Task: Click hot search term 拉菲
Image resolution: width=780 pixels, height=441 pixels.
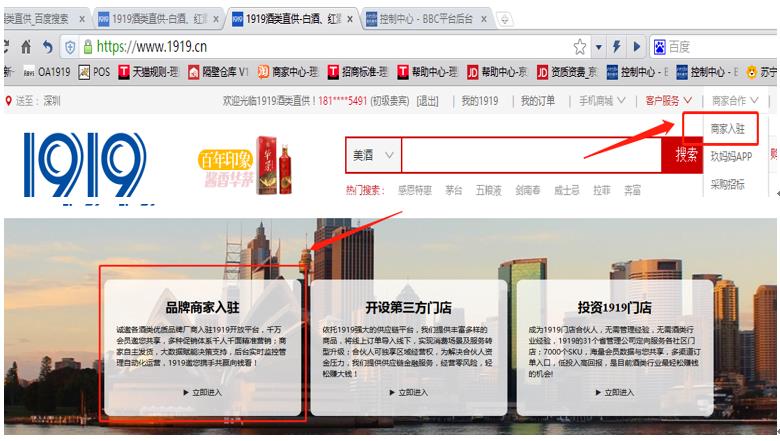Action: click(x=601, y=190)
